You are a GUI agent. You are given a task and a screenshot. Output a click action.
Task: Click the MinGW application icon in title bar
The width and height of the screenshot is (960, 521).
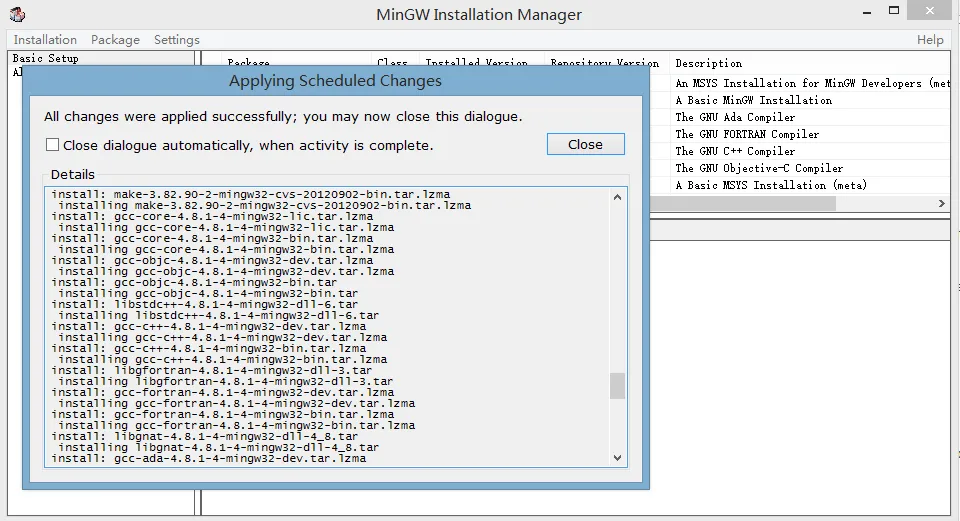[x=17, y=14]
